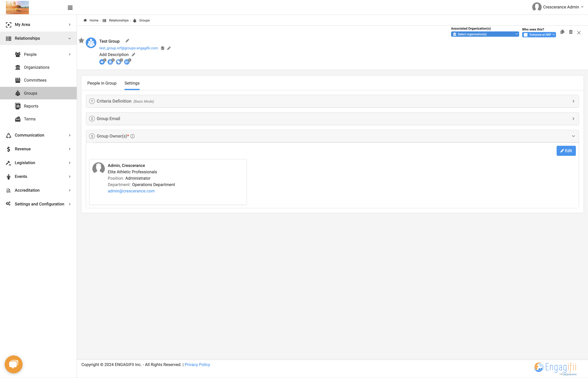
Task: Open the live chat bubble
Action: click(13, 364)
